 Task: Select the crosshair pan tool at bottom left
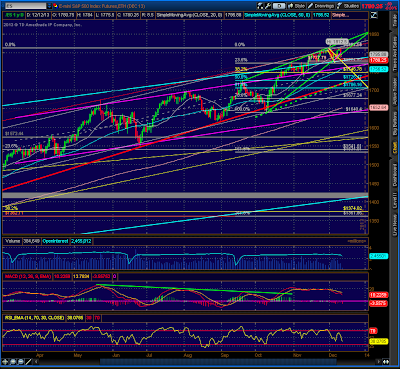click(5, 362)
